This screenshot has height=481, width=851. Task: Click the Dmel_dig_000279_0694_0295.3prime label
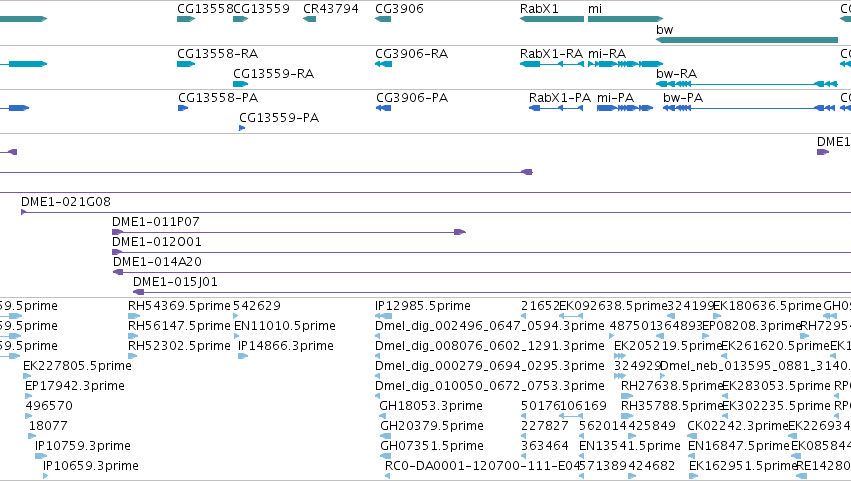pos(490,366)
